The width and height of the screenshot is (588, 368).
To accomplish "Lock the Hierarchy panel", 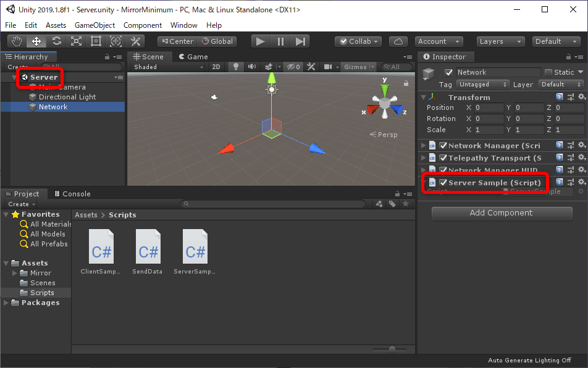I will point(107,57).
